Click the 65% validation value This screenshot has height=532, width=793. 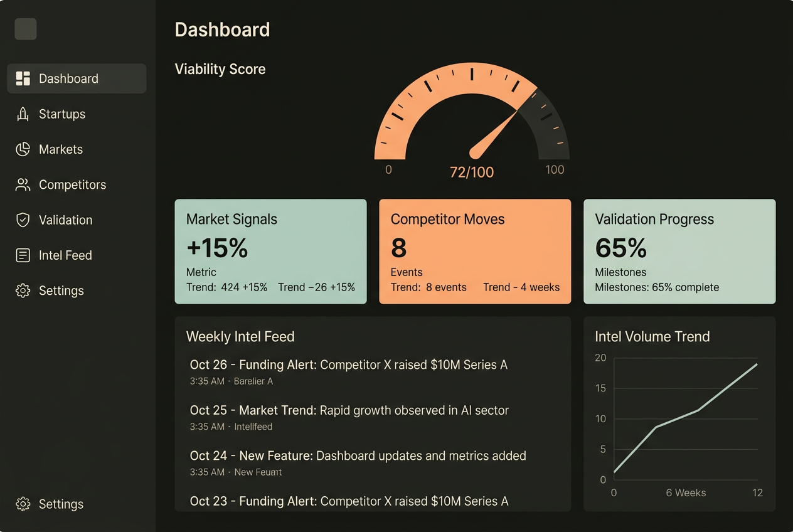click(620, 248)
